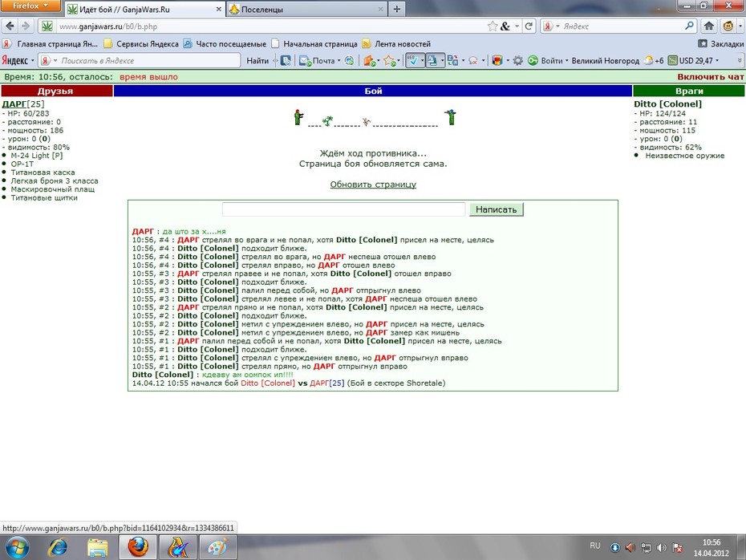Open Internet Explorer from the taskbar
This screenshot has width=746, height=560.
point(58,548)
